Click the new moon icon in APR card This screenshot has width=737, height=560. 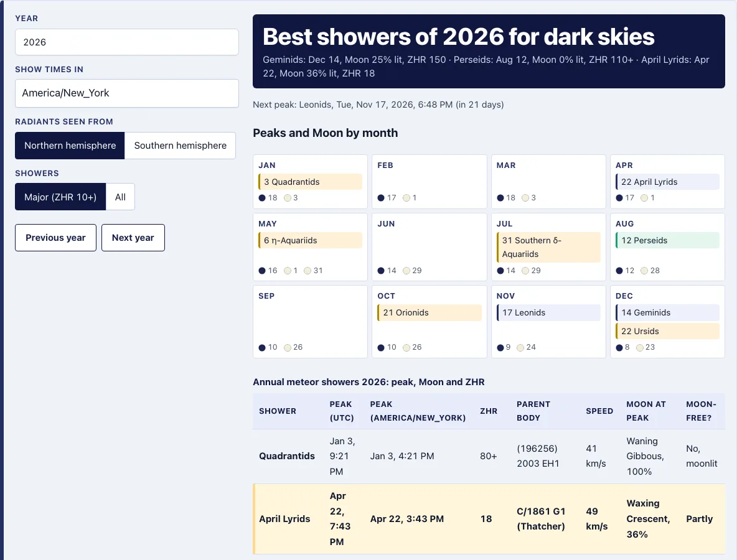619,198
